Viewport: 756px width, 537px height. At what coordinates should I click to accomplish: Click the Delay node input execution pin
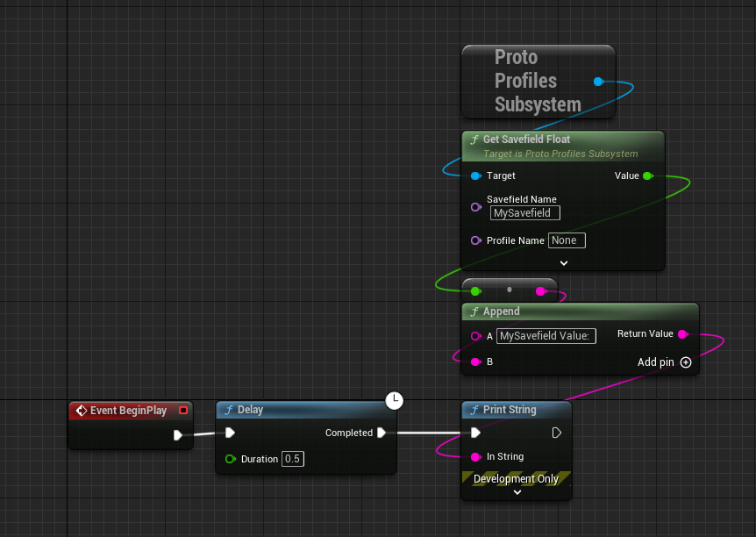pyautogui.click(x=230, y=433)
